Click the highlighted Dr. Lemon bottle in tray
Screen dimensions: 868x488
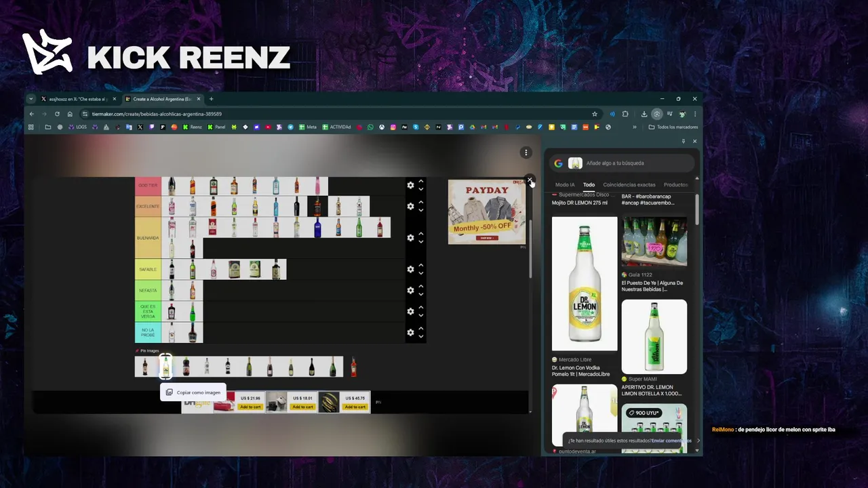pyautogui.click(x=165, y=367)
